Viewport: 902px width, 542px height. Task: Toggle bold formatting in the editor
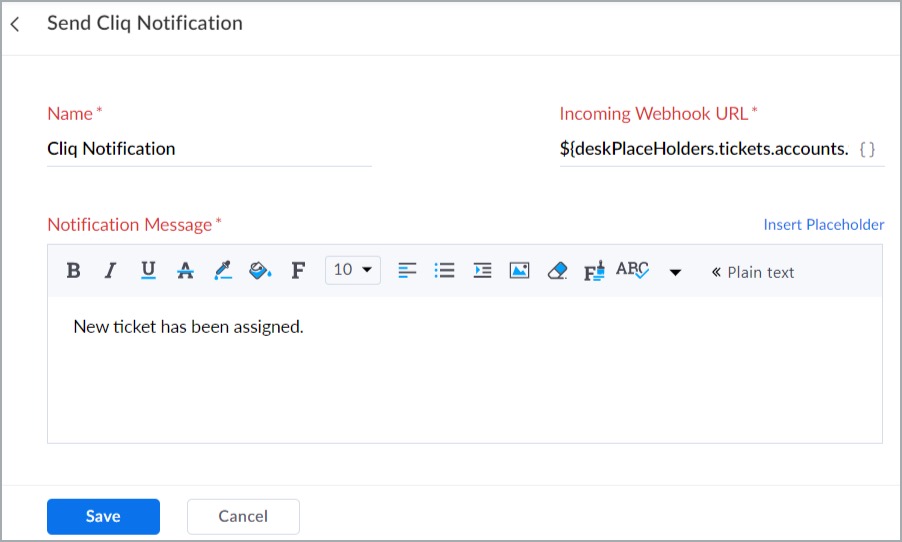(73, 270)
